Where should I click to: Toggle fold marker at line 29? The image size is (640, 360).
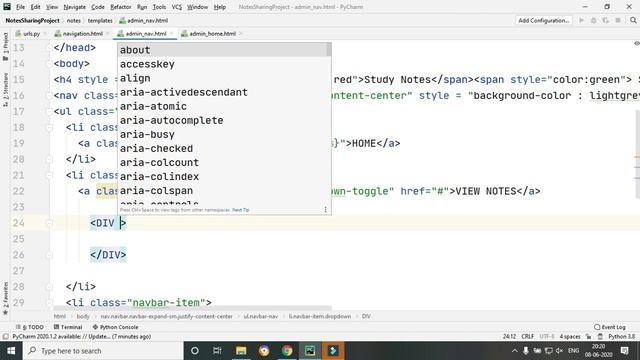click(x=49, y=303)
